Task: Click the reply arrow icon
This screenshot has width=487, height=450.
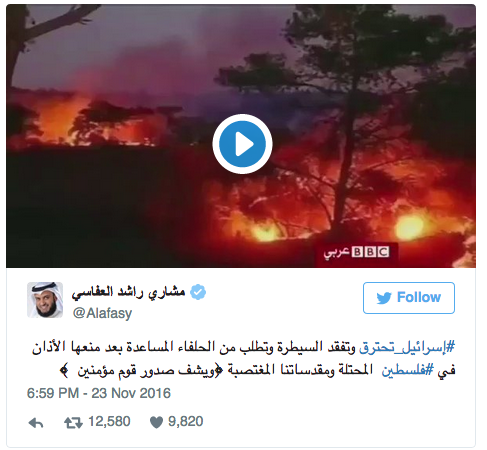Action: 36,423
